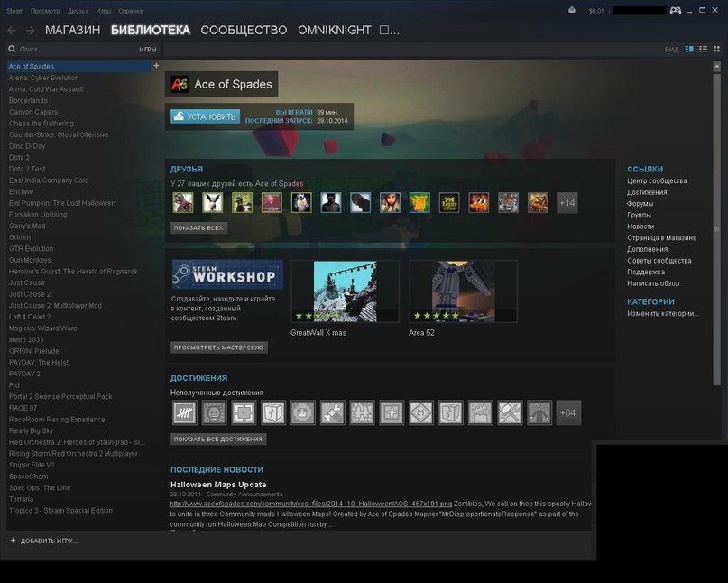
Task: Open the first friend avatar
Action: point(183,203)
